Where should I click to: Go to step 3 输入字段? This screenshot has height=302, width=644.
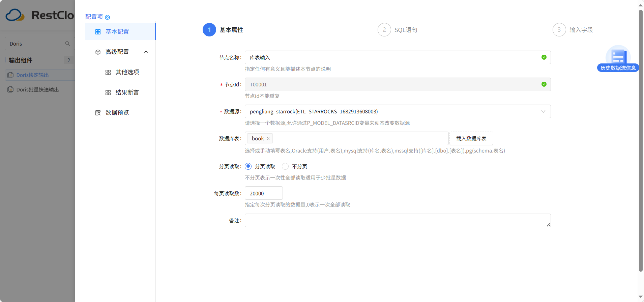[x=573, y=30]
